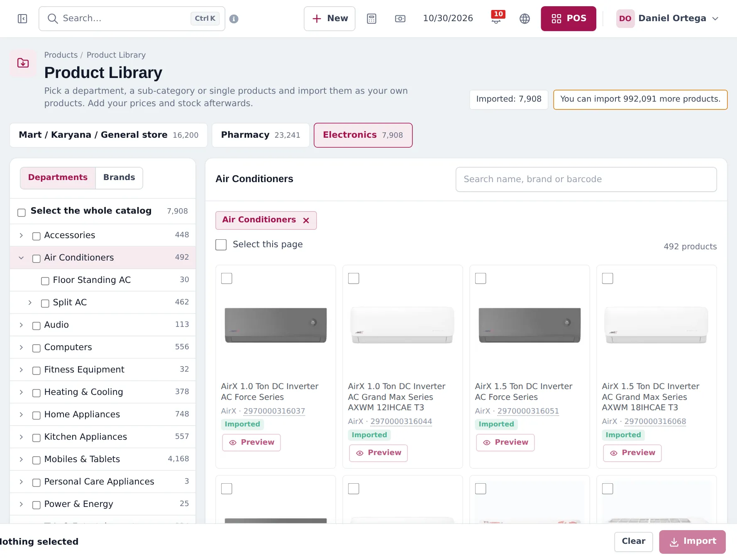
Task: Click the Products breadcrumb link
Action: coord(61,55)
